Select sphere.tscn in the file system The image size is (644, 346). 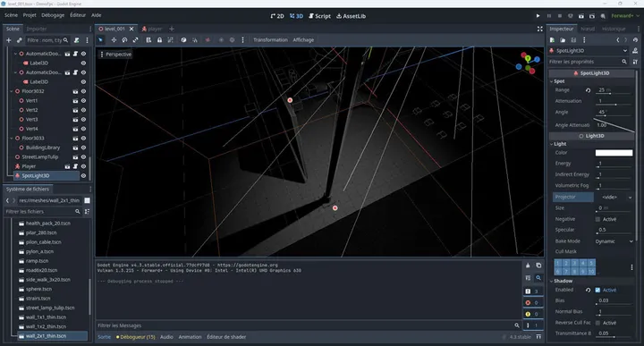click(38, 289)
